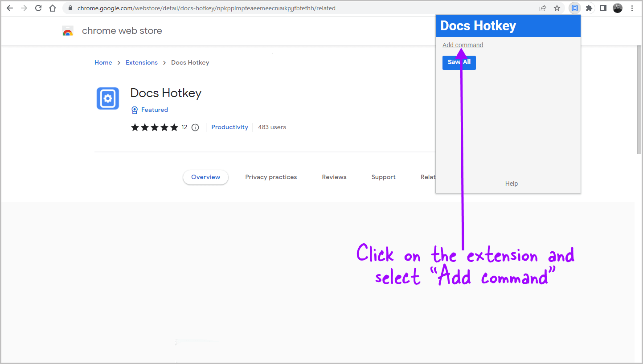Viewport: 643px width, 364px height.
Task: Open the Privacy practices tab
Action: [271, 177]
